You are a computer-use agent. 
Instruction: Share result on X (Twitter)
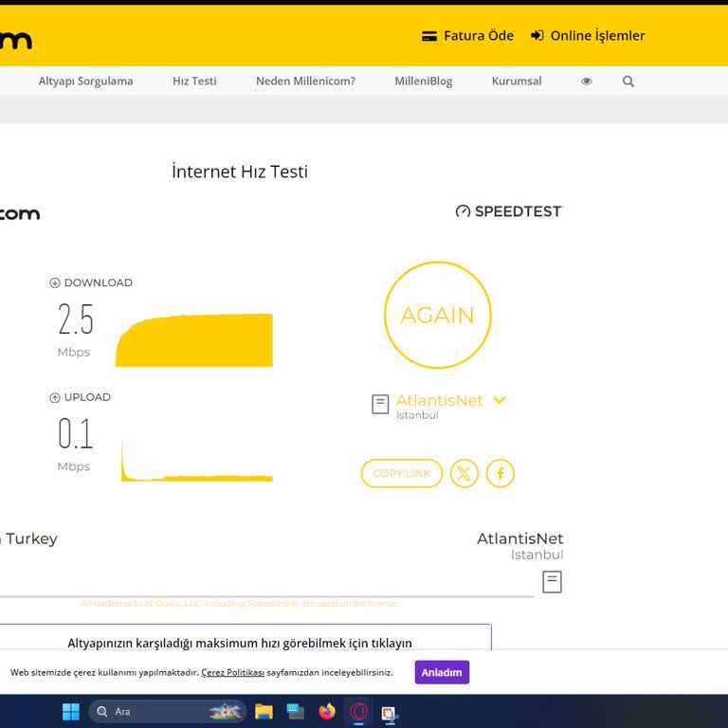coord(464,473)
